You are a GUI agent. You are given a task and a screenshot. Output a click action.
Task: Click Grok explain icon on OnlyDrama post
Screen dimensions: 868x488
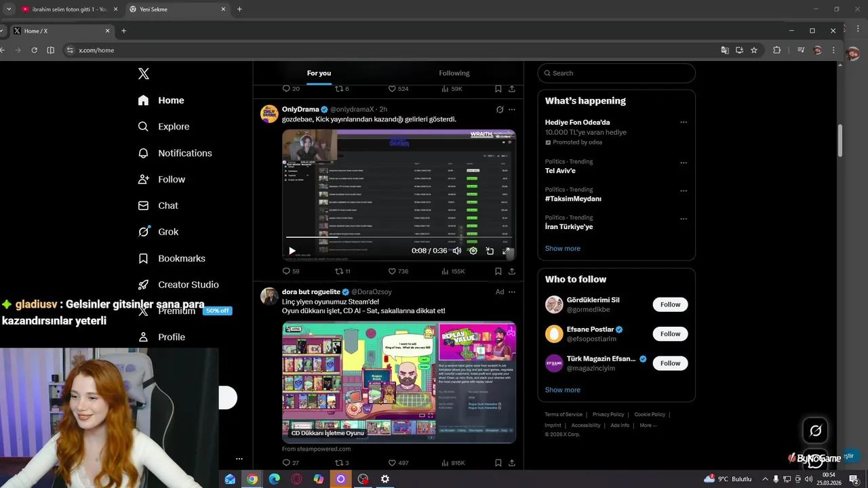pyautogui.click(x=500, y=109)
